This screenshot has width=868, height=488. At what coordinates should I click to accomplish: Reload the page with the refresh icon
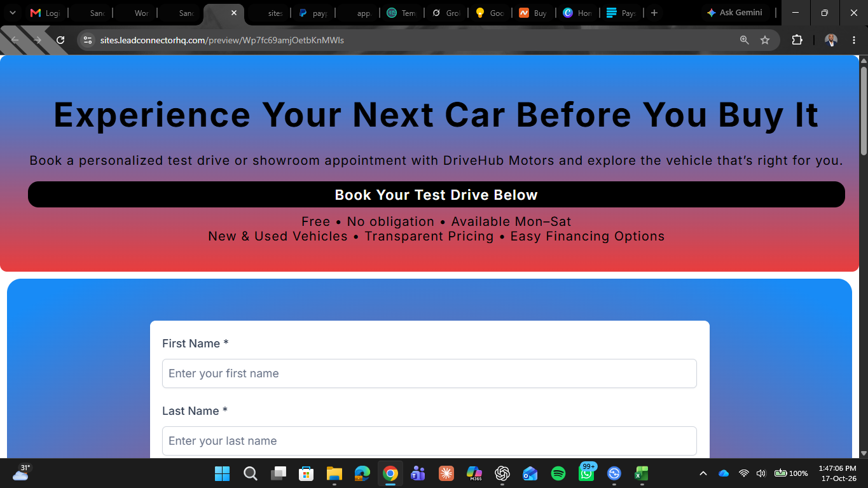tap(60, 40)
